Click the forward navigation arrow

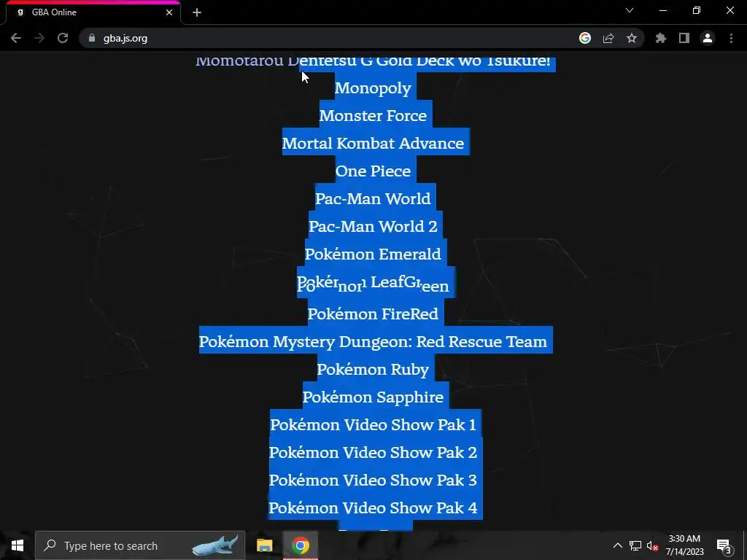39,38
